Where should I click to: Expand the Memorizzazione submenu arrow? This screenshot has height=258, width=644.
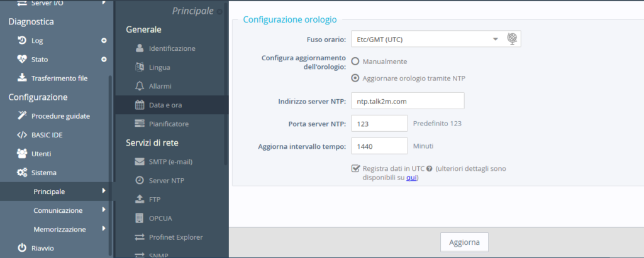click(x=103, y=229)
